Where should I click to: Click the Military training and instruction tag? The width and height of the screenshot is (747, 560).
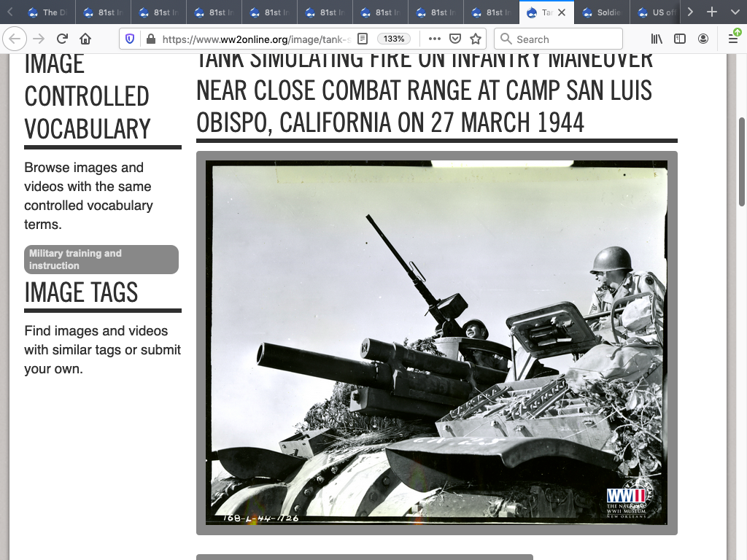[x=101, y=260]
